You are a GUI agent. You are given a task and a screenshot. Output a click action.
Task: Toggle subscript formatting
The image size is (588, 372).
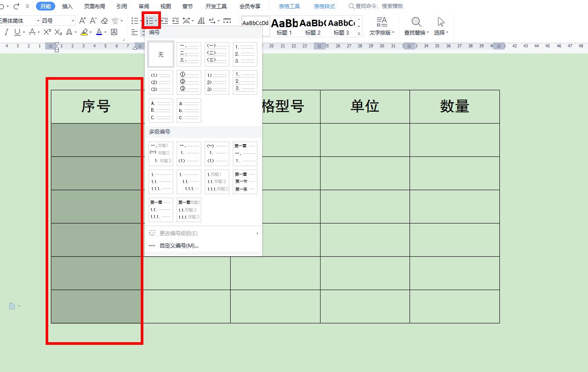click(58, 32)
